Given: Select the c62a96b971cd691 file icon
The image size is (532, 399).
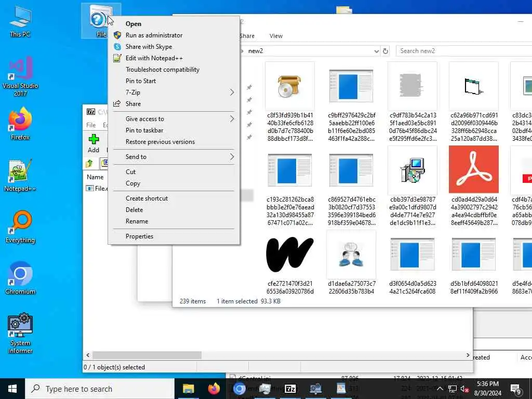Looking at the screenshot, I should (474, 86).
